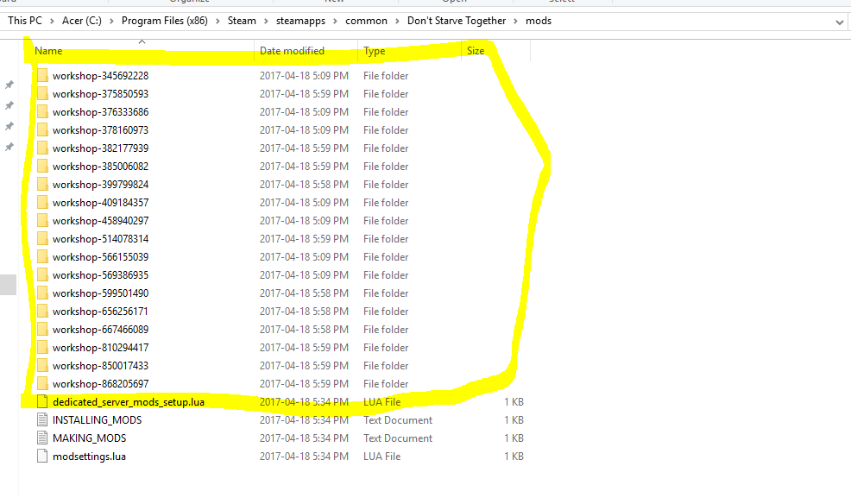The image size is (851, 504).
Task: Sort by the Size column header
Action: tap(476, 51)
